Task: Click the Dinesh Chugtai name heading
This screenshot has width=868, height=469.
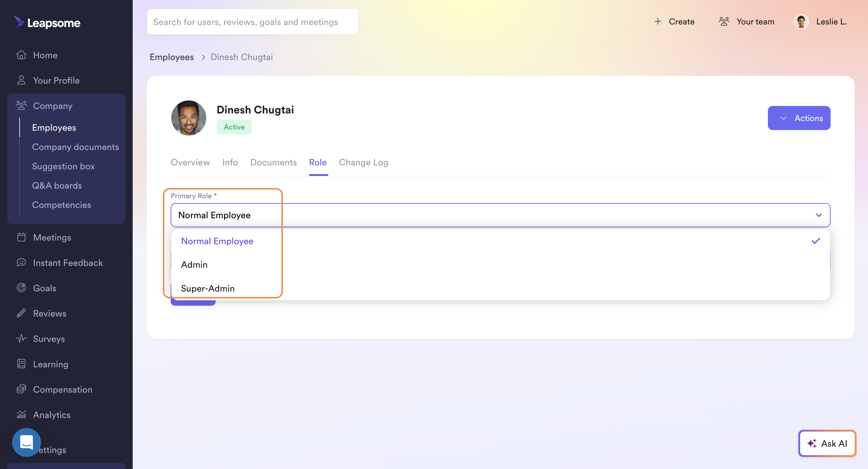Action: pyautogui.click(x=255, y=110)
